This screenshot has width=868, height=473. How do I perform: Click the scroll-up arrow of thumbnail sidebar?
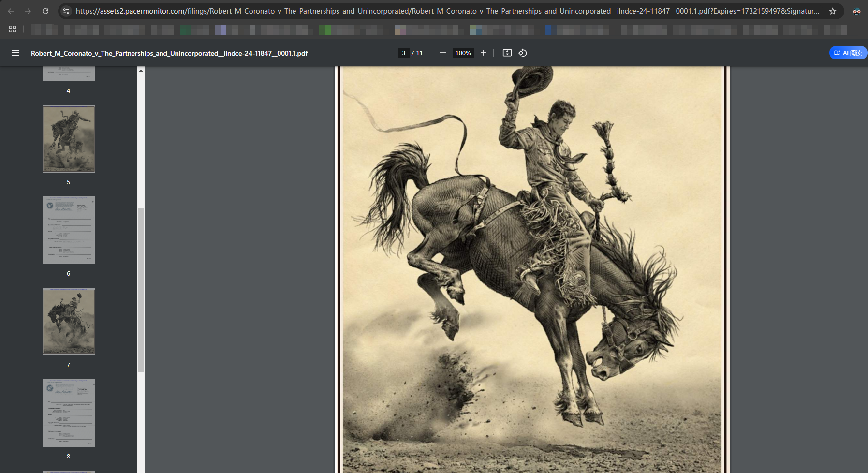click(x=141, y=71)
